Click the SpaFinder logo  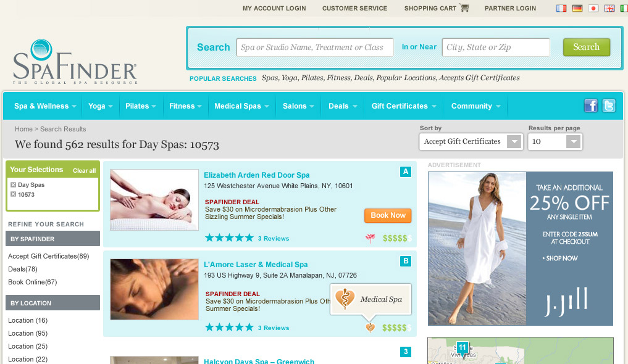(75, 62)
